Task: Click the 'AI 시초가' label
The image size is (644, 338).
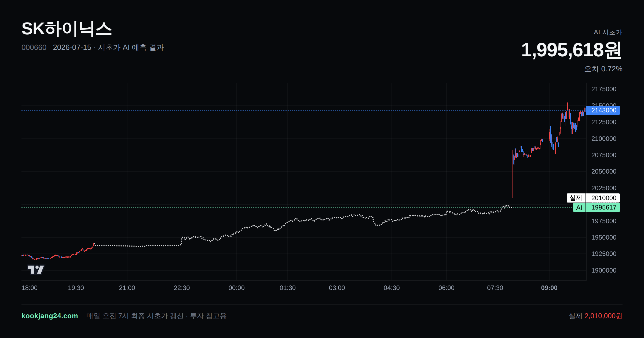Action: click(608, 32)
